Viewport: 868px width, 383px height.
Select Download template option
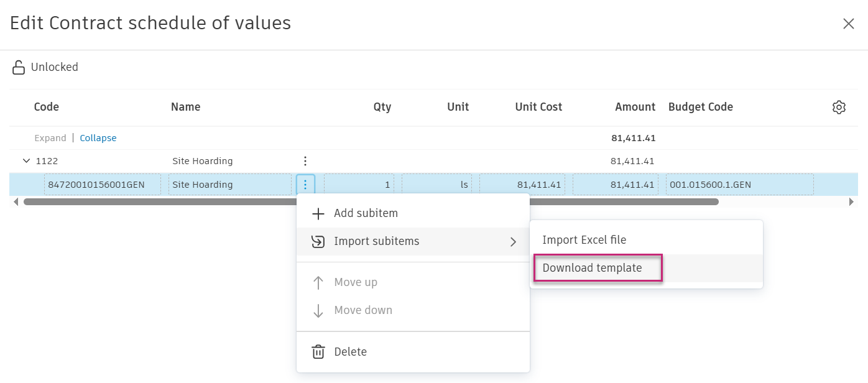pos(592,268)
